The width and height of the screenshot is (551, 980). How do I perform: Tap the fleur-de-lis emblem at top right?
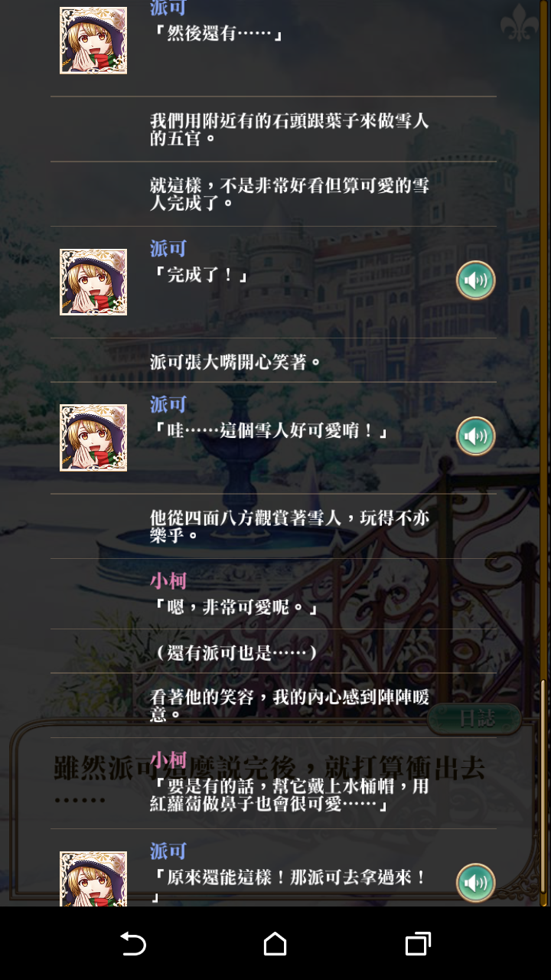(x=520, y=23)
